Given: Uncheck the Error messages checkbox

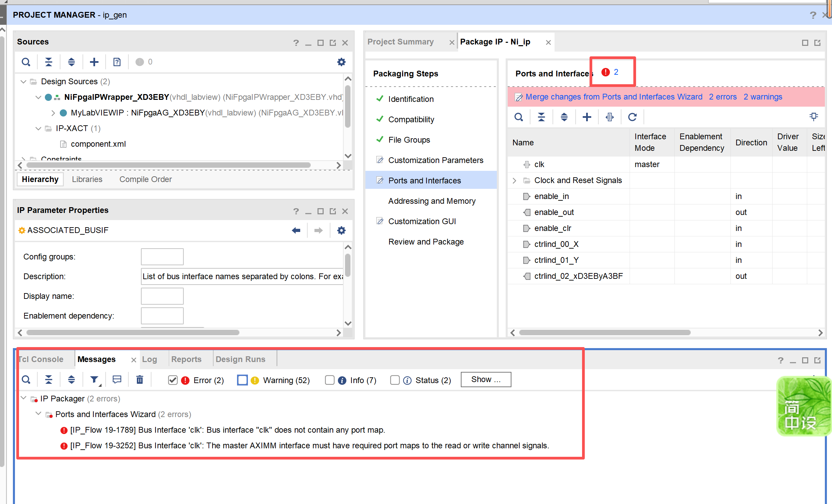Looking at the screenshot, I should (173, 380).
